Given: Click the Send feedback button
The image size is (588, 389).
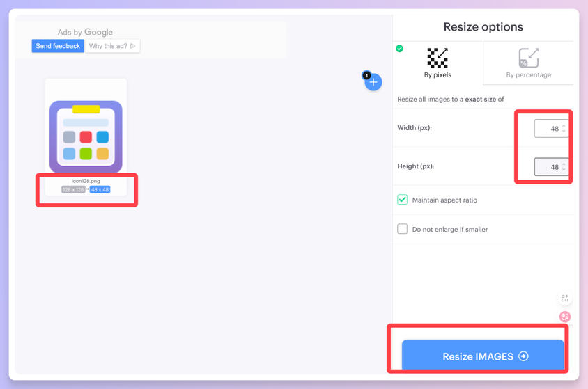Looking at the screenshot, I should pos(58,46).
